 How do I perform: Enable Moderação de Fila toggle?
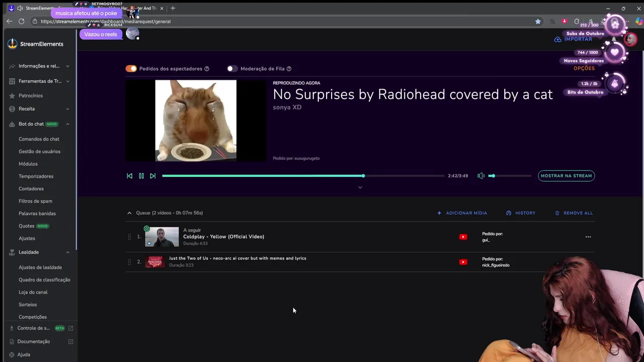click(232, 69)
